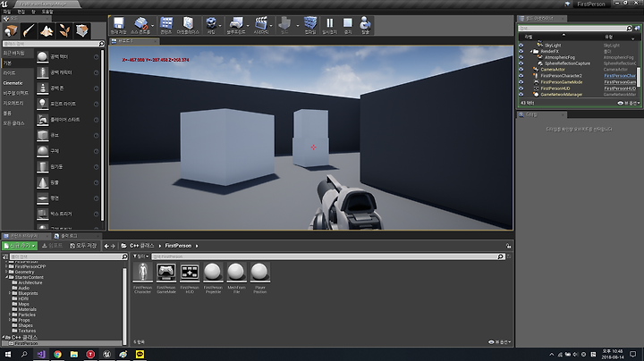The image size is (644, 361).
Task: Toggle visibility of SphereReflectionCapture actor
Action: coord(521,63)
